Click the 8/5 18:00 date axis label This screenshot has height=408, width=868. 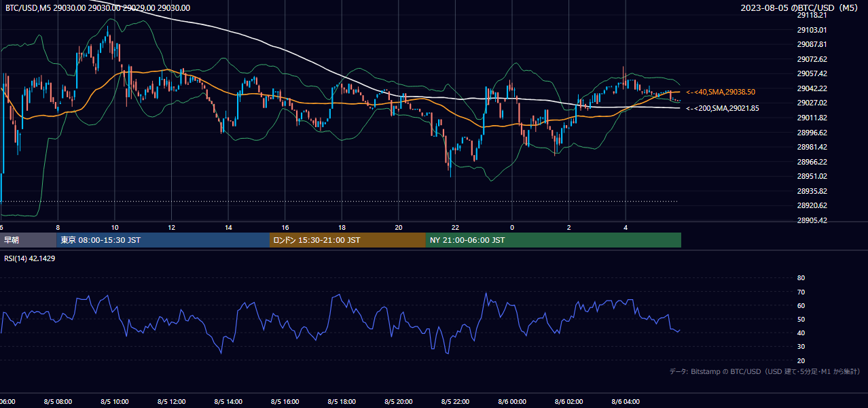point(342,402)
